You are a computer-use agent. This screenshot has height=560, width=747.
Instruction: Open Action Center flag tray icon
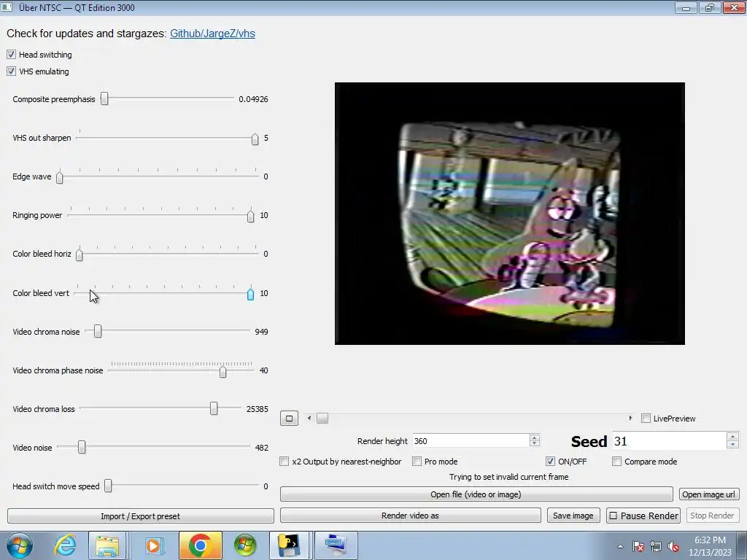pos(638,546)
